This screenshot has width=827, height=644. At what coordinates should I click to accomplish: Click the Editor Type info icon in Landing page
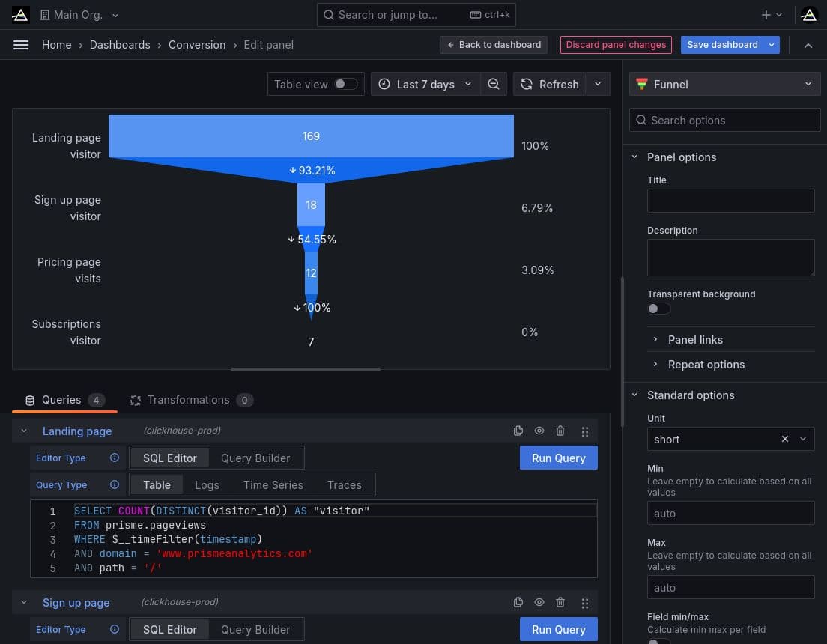click(115, 458)
